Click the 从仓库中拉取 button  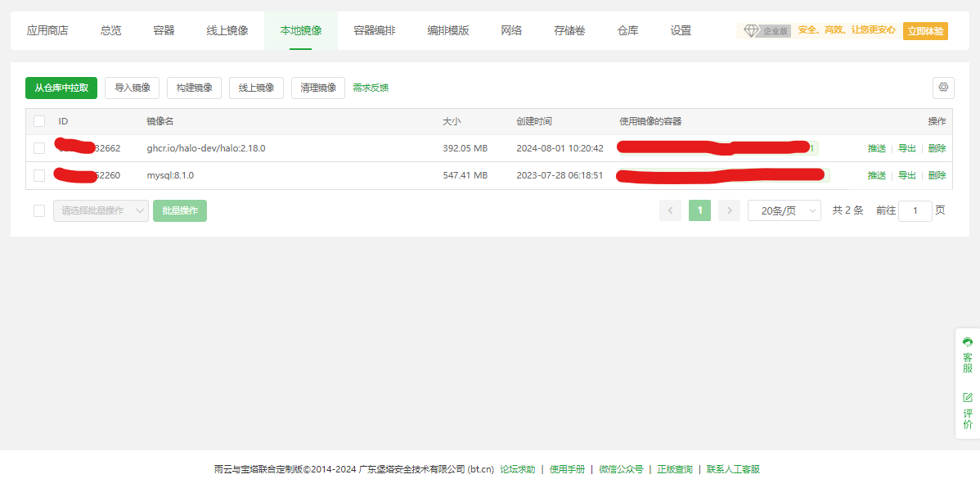tap(61, 88)
